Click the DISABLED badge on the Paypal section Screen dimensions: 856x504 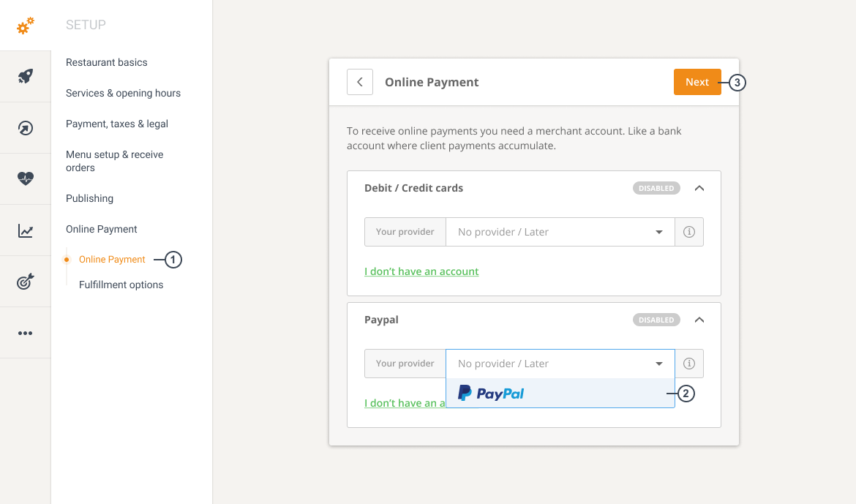[656, 320]
